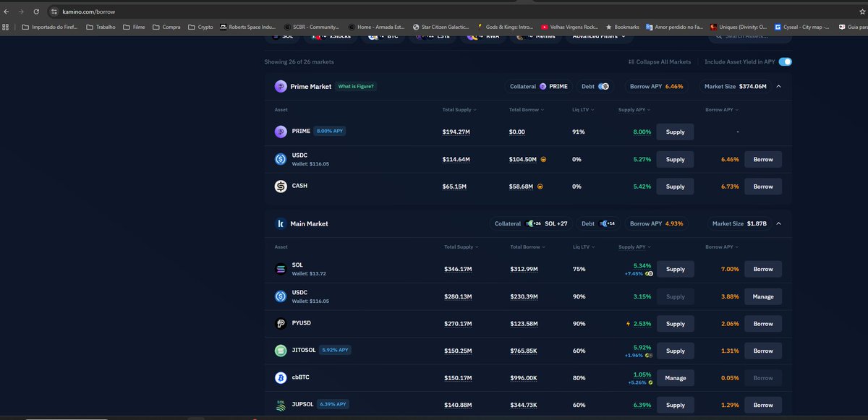Bookmark this page with the star icon
The image size is (868, 420).
click(862, 12)
